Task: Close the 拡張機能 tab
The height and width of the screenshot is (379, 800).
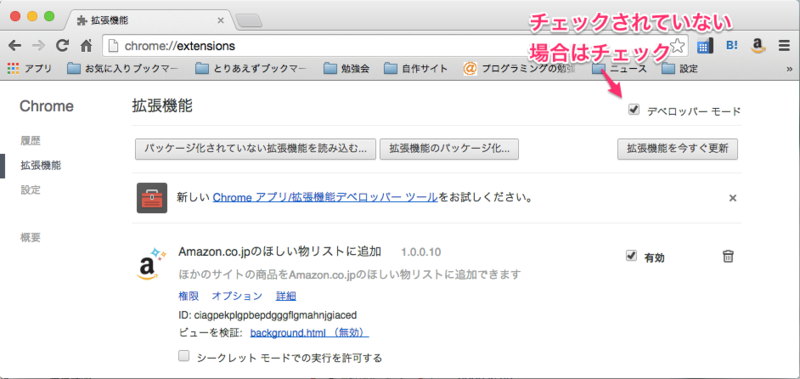Action: (x=220, y=21)
